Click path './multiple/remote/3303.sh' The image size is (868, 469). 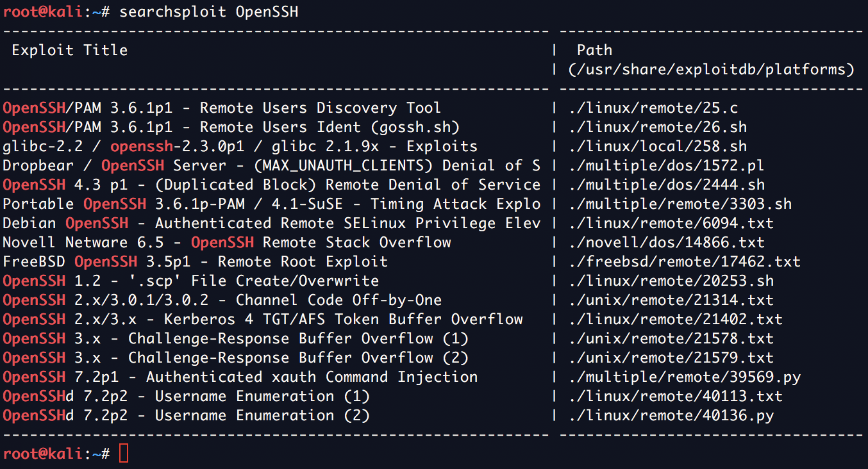click(x=680, y=204)
